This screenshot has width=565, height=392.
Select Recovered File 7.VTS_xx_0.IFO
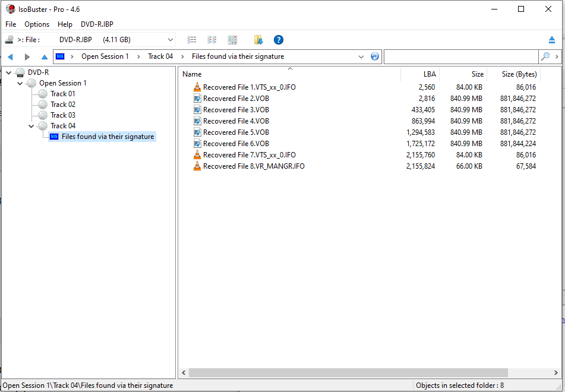click(x=250, y=155)
